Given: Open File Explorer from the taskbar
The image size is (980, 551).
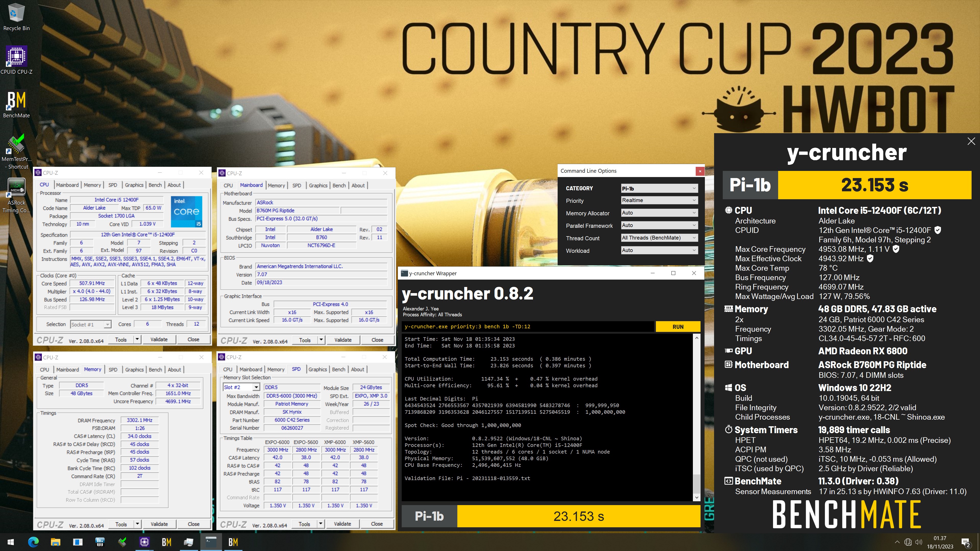Looking at the screenshot, I should coord(56,542).
